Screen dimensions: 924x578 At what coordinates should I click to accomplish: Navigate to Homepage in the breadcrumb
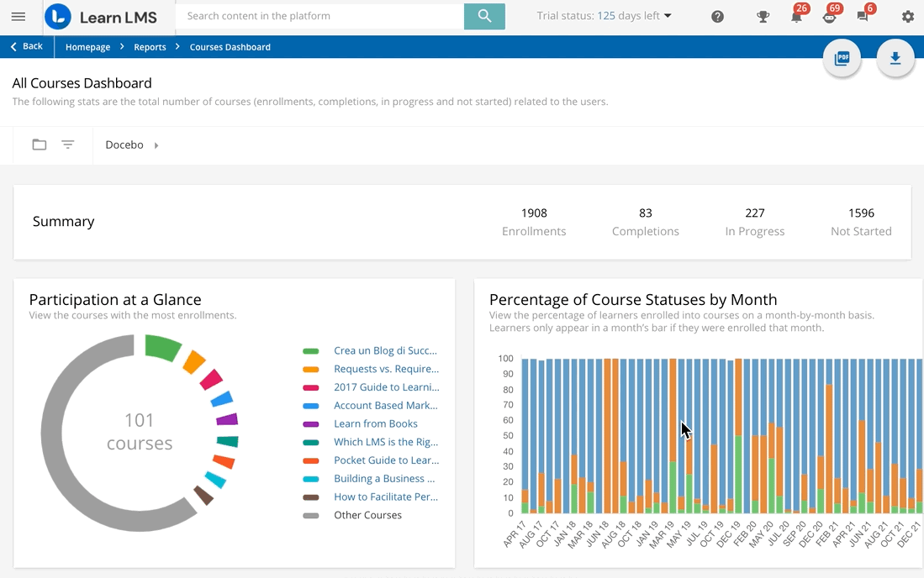click(x=87, y=47)
